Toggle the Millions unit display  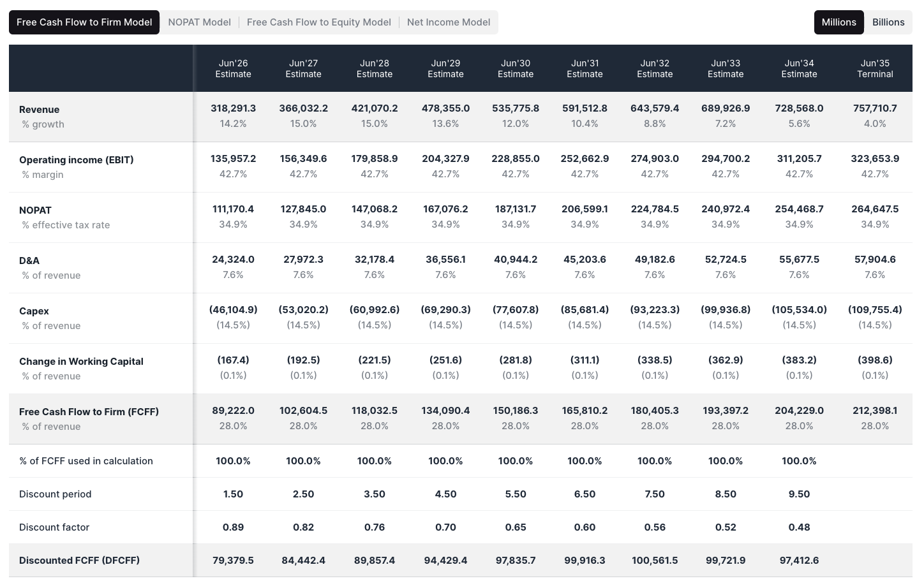tap(838, 22)
